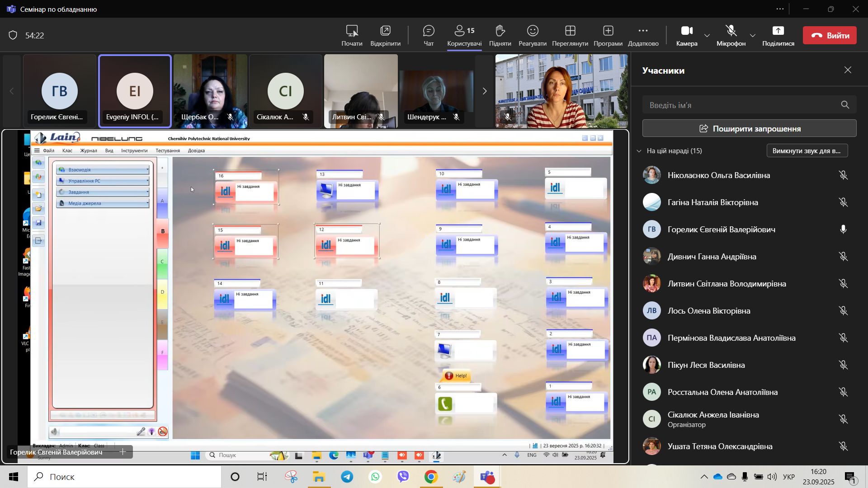This screenshot has width=868, height=488.
Task: Expand microphone options dropdown arrow
Action: click(x=753, y=36)
